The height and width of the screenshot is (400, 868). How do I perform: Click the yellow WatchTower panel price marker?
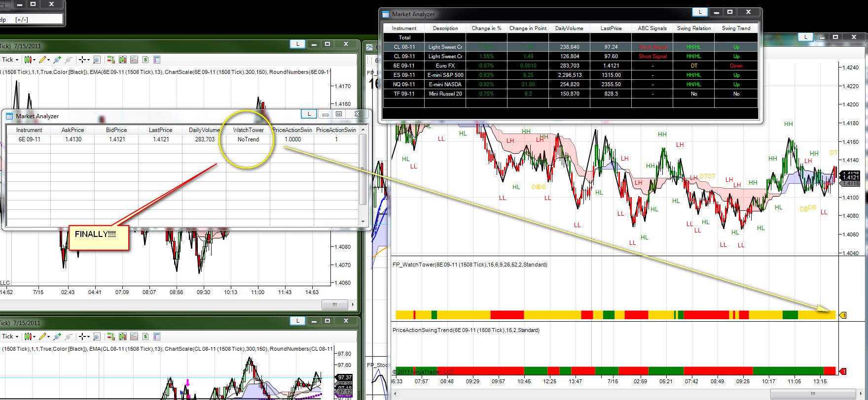pyautogui.click(x=843, y=315)
